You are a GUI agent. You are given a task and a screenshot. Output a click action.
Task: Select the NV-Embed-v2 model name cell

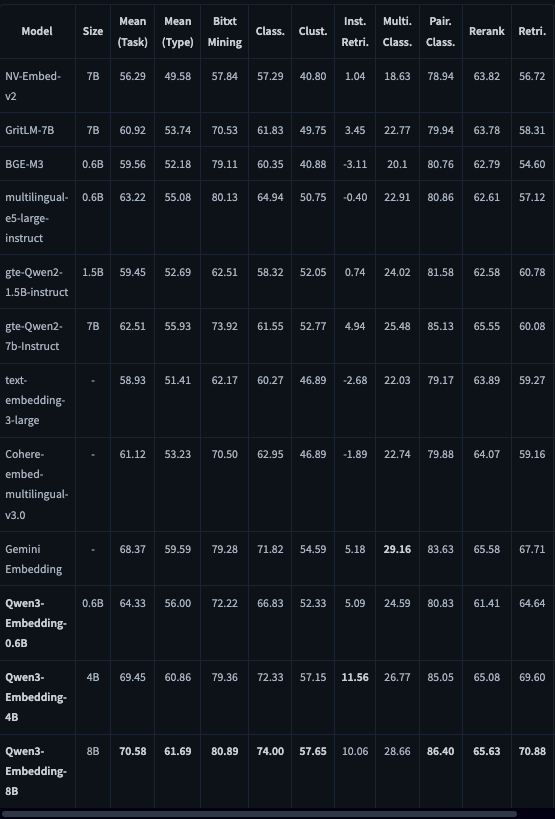(x=33, y=86)
